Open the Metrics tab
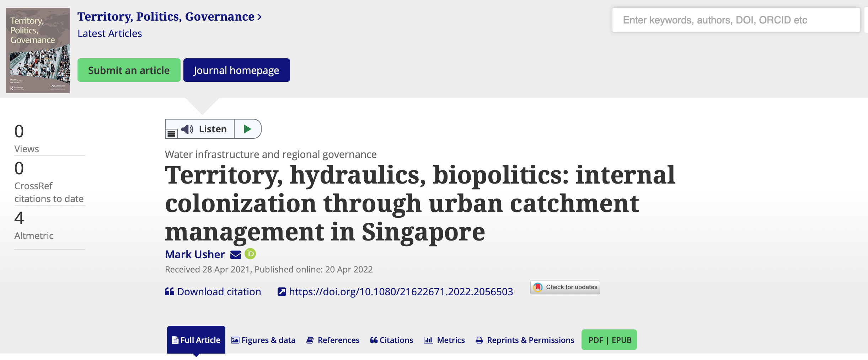Screen dimensions: 868x360 pyautogui.click(x=444, y=340)
